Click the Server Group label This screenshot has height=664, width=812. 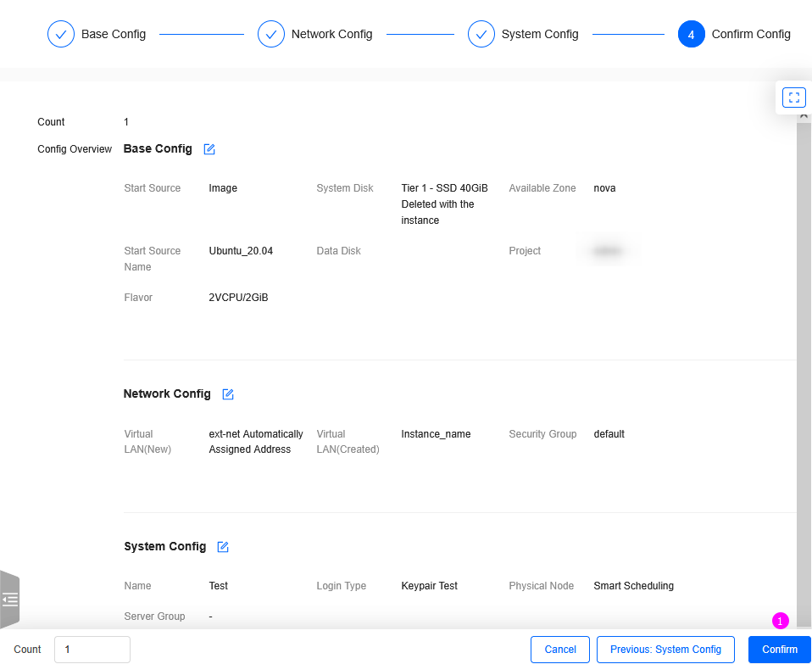(x=154, y=617)
